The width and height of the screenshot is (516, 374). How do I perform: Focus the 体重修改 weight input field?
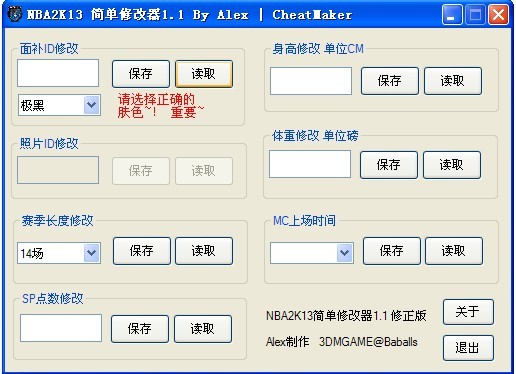click(x=310, y=164)
